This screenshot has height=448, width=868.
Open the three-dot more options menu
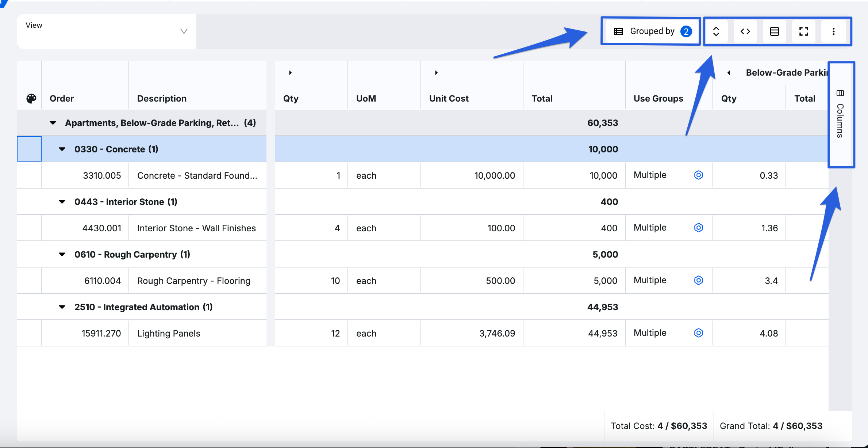click(x=833, y=31)
